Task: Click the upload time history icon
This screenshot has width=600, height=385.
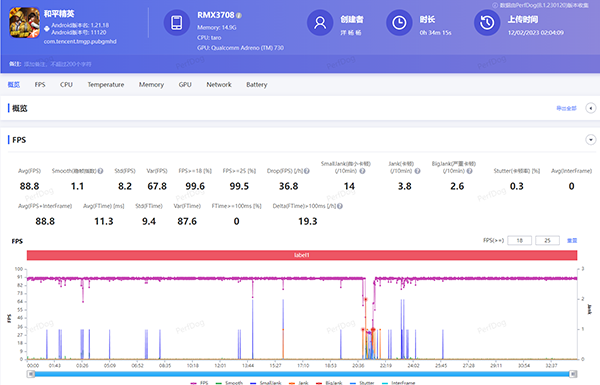Action: tap(487, 23)
